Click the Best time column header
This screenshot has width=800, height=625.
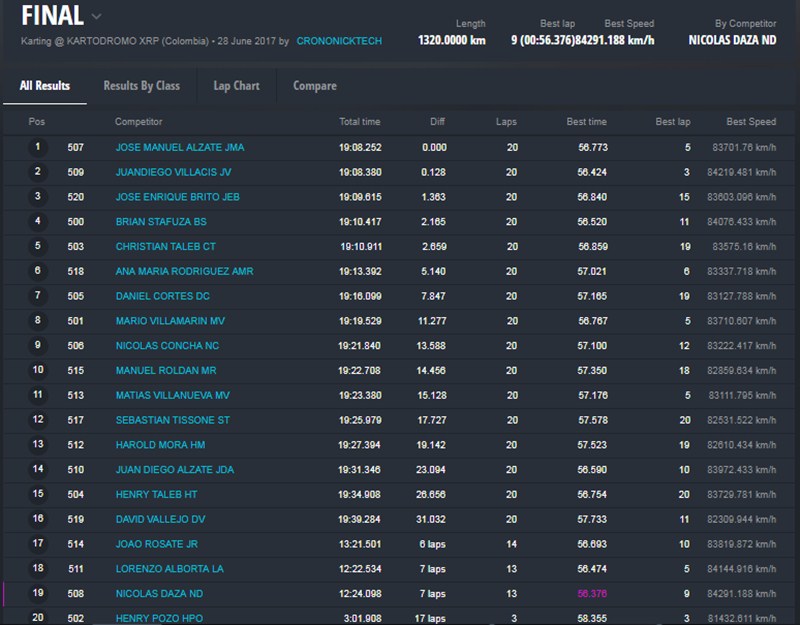(586, 122)
